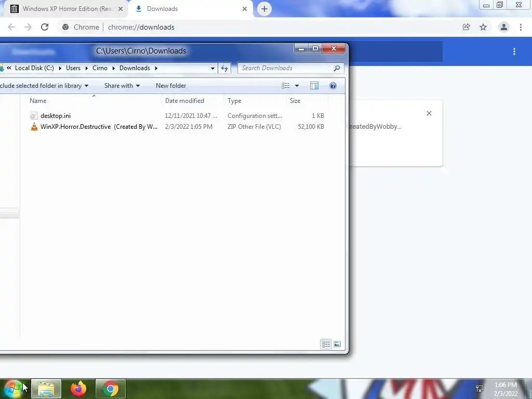
Task: Close the Downloads tab
Action: [x=245, y=9]
